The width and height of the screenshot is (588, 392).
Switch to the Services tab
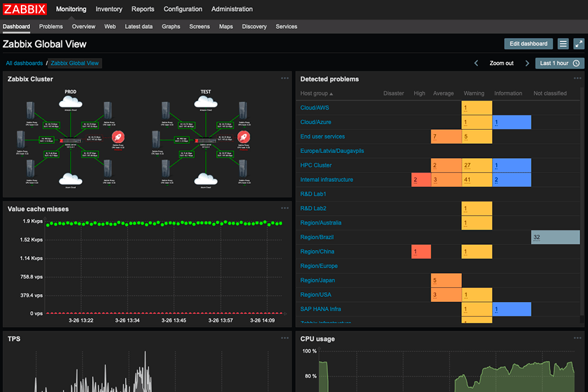[286, 26]
